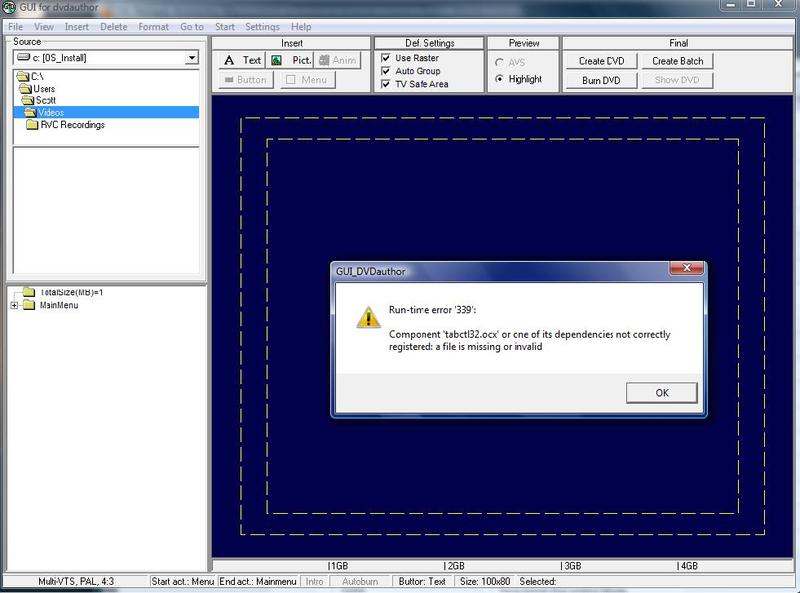This screenshot has width=800, height=593.
Task: Toggle the Auto Group checkbox
Action: click(x=386, y=71)
